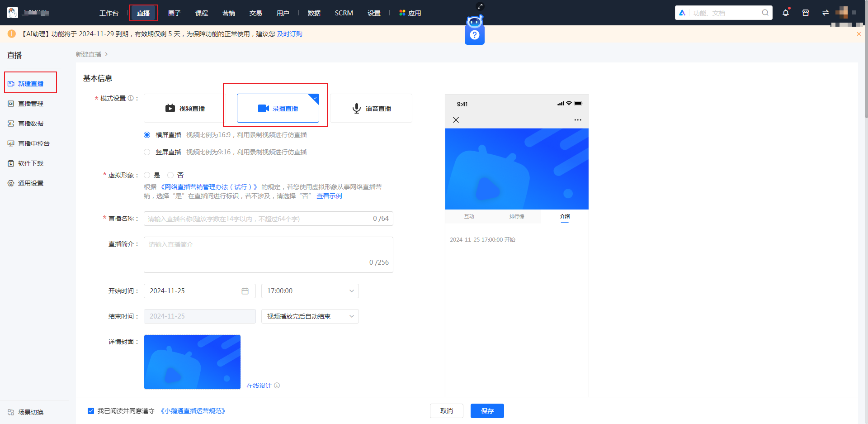Open 直播管理 in the sidebar
Screen dimensions: 868x424
click(30, 103)
